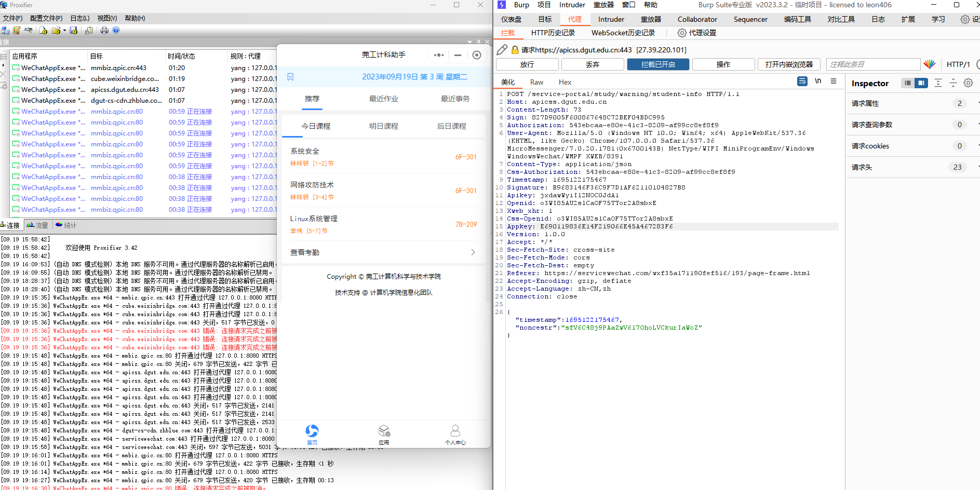Switch request view to Raw tab
The height and width of the screenshot is (490, 980).
tap(536, 82)
